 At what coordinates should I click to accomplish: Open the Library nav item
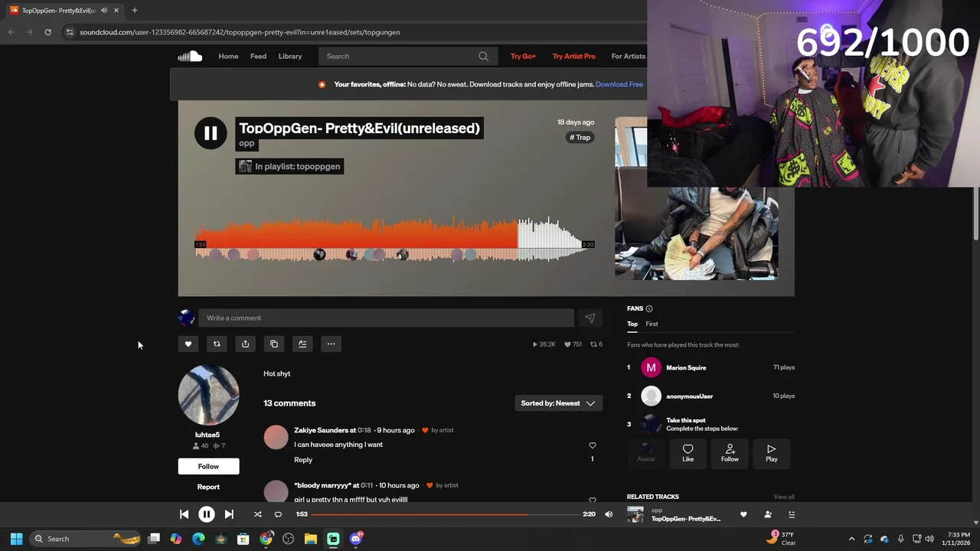(x=290, y=56)
